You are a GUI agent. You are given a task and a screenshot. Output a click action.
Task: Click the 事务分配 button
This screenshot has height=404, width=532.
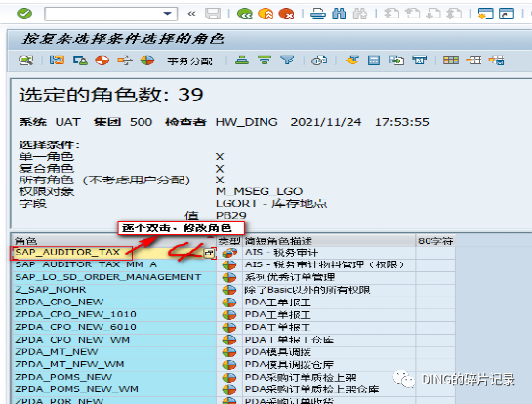coord(189,61)
